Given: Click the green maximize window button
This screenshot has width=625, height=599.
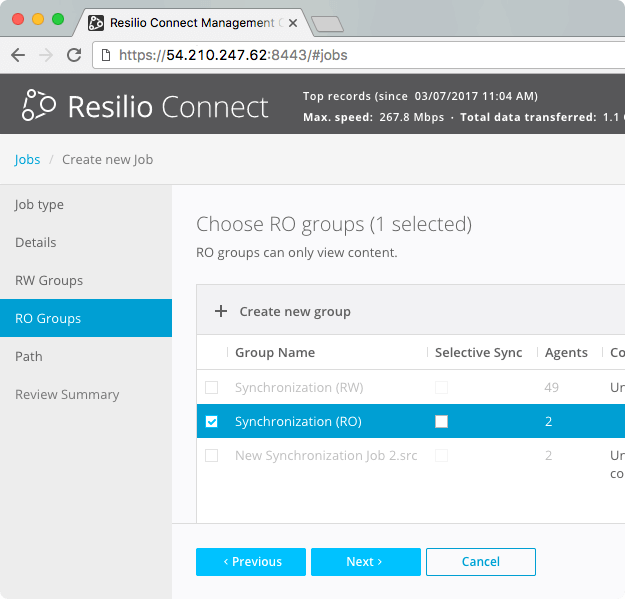Looking at the screenshot, I should point(58,19).
